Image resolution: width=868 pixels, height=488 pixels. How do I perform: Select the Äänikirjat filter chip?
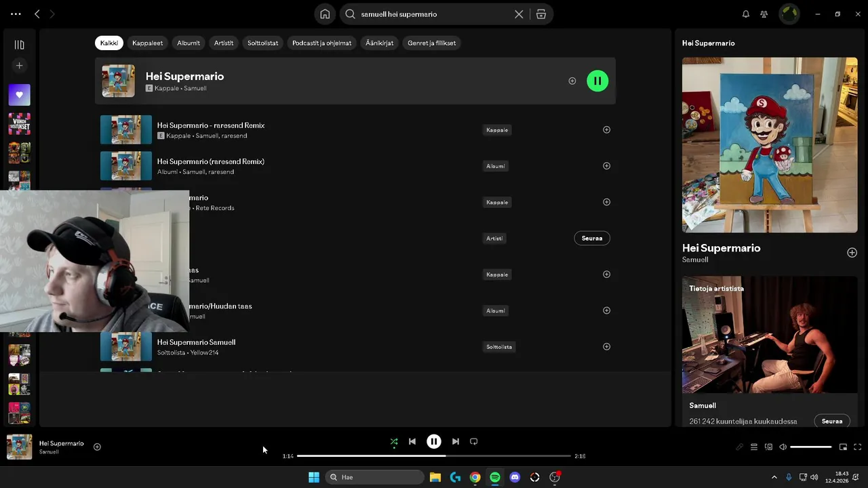[x=380, y=43]
